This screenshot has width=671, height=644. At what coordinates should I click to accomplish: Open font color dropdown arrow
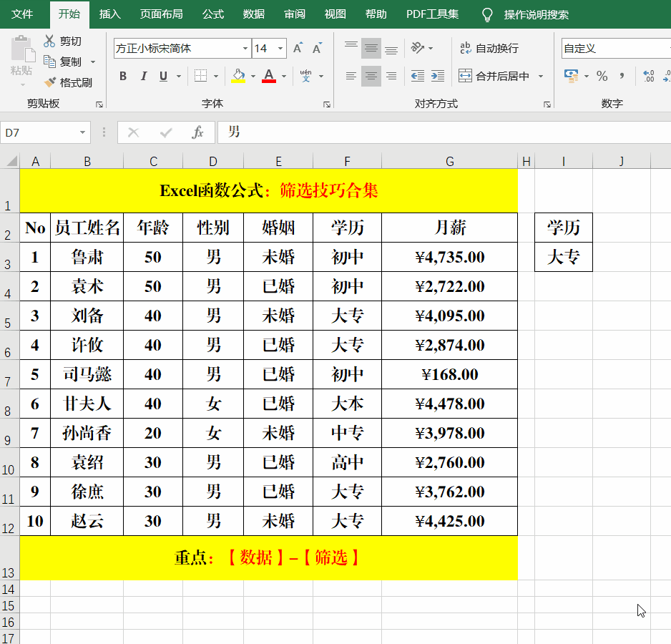(x=284, y=77)
